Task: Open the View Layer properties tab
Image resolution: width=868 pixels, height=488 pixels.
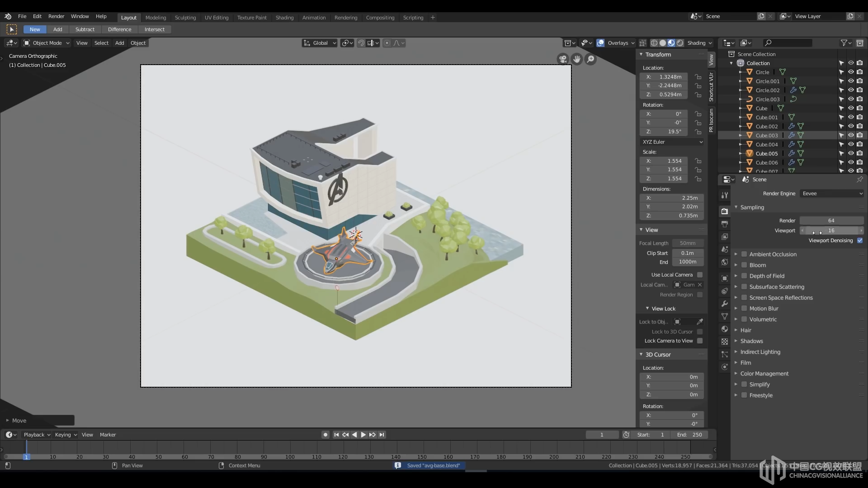Action: coord(725,237)
